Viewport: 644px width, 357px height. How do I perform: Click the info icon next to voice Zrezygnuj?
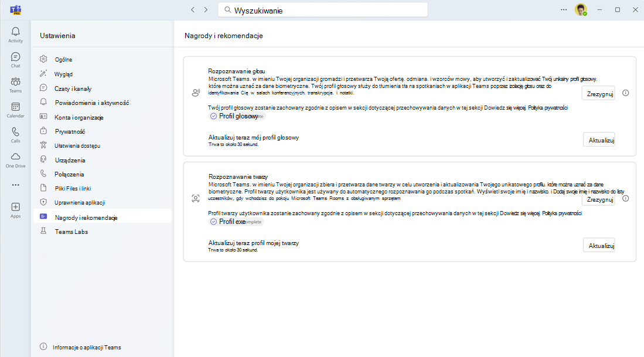pos(625,93)
